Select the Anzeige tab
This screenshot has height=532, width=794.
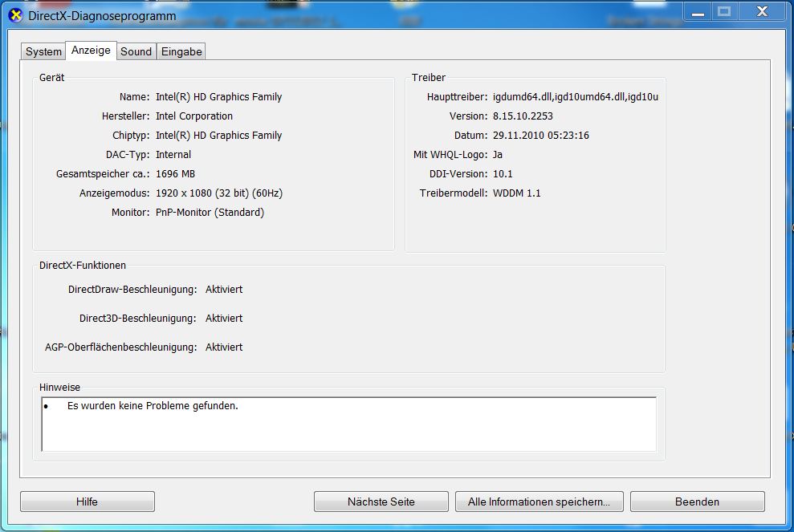pyautogui.click(x=91, y=50)
